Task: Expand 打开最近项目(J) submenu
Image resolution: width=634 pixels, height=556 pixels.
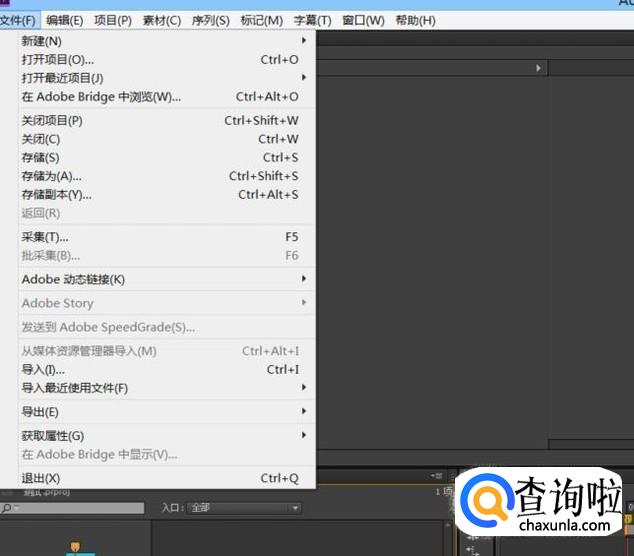Action: 166,78
